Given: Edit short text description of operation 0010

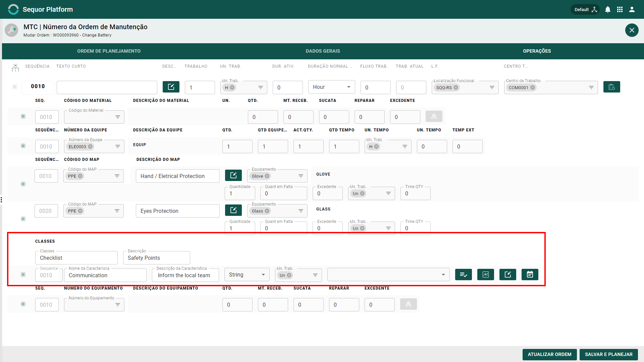Looking at the screenshot, I should pyautogui.click(x=171, y=87).
